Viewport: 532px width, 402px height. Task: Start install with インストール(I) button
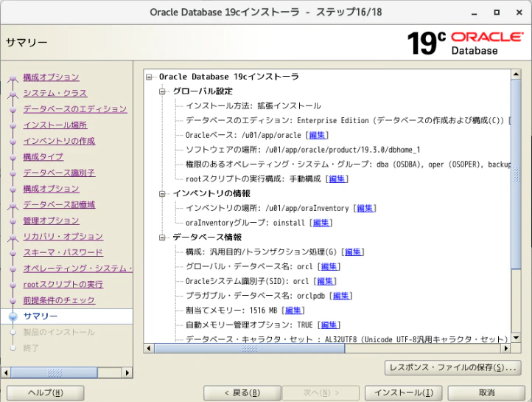[x=403, y=393]
